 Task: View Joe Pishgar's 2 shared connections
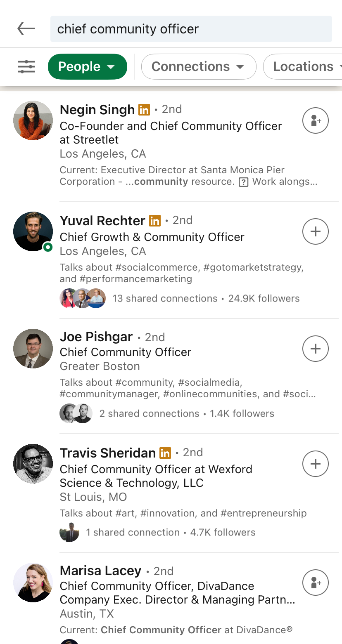coord(149,413)
